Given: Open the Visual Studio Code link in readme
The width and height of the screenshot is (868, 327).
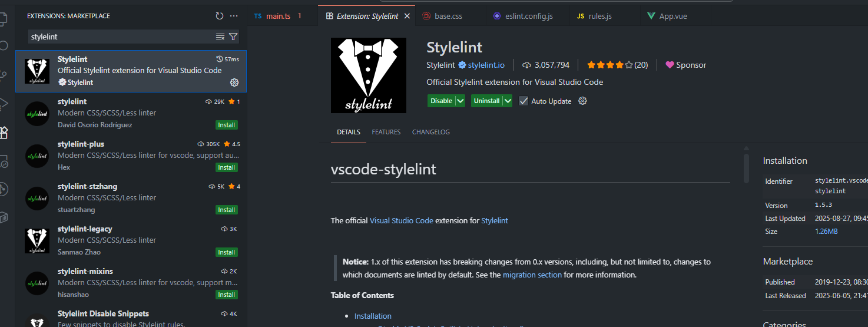Looking at the screenshot, I should point(402,220).
